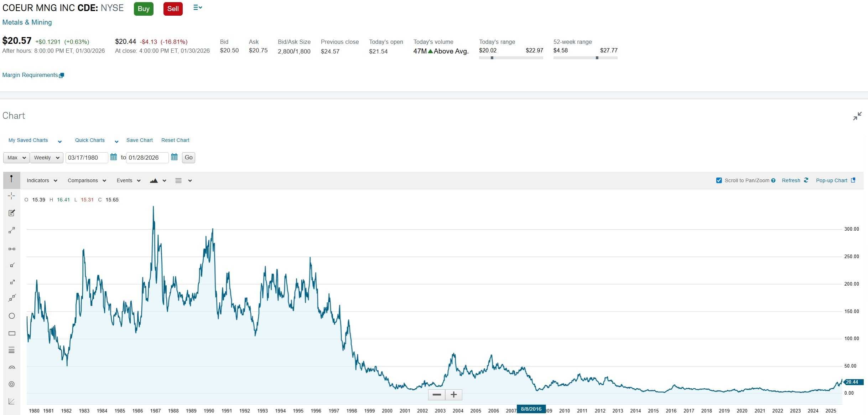
Task: Open the Weekly frequency dropdown
Action: click(47, 158)
